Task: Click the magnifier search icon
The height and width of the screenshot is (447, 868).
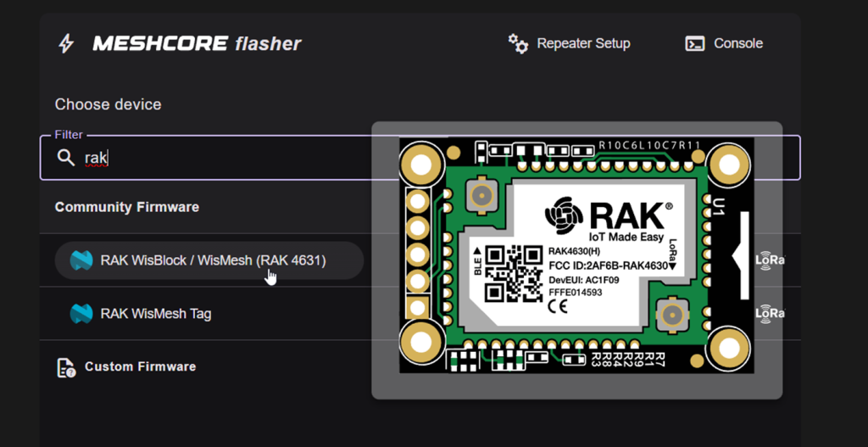Action: 65,158
